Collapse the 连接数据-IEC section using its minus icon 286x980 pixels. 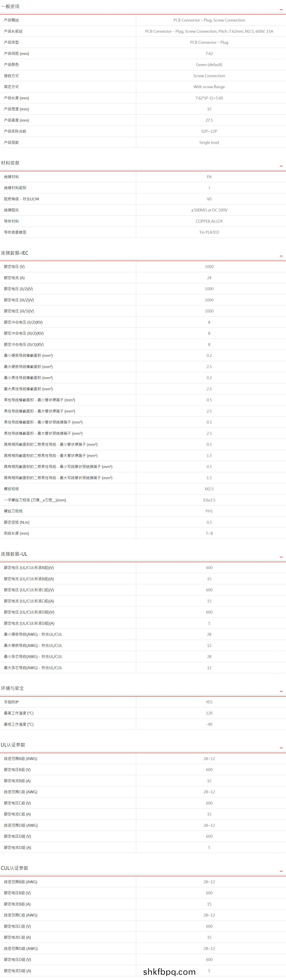pyautogui.click(x=281, y=256)
